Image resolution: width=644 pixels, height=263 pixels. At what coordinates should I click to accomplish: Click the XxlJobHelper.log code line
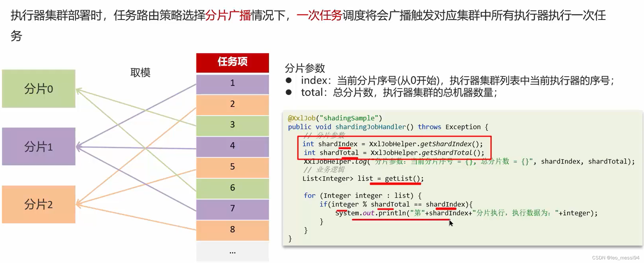click(469, 161)
